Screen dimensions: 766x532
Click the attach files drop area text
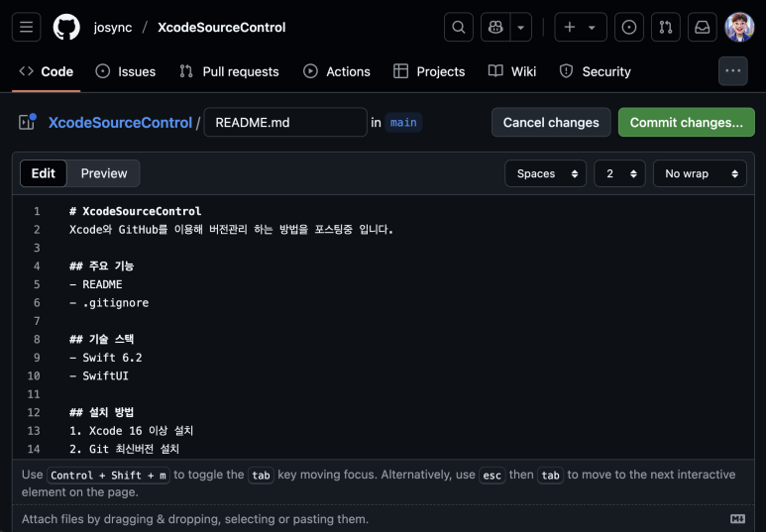(x=195, y=519)
